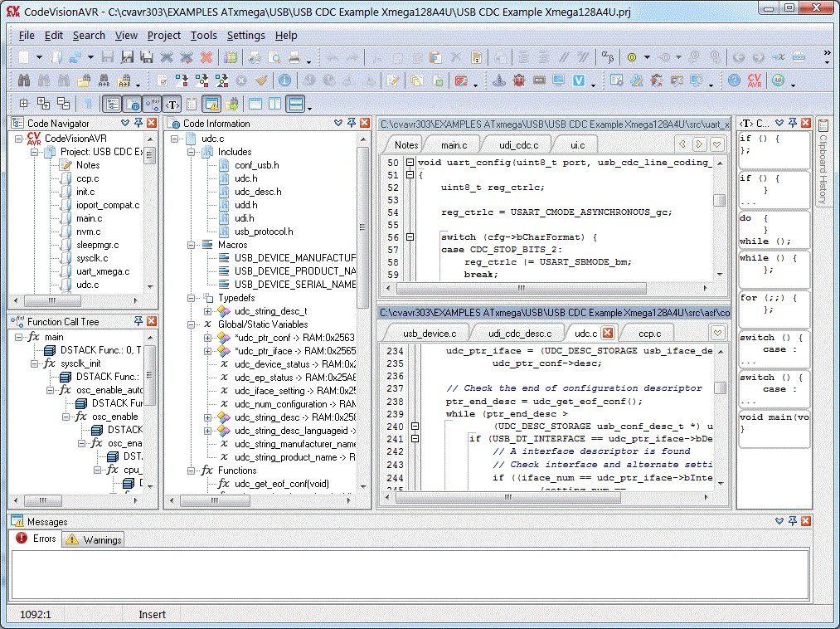The height and width of the screenshot is (629, 840).
Task: Switch to the Warnings tab
Action: 94,539
